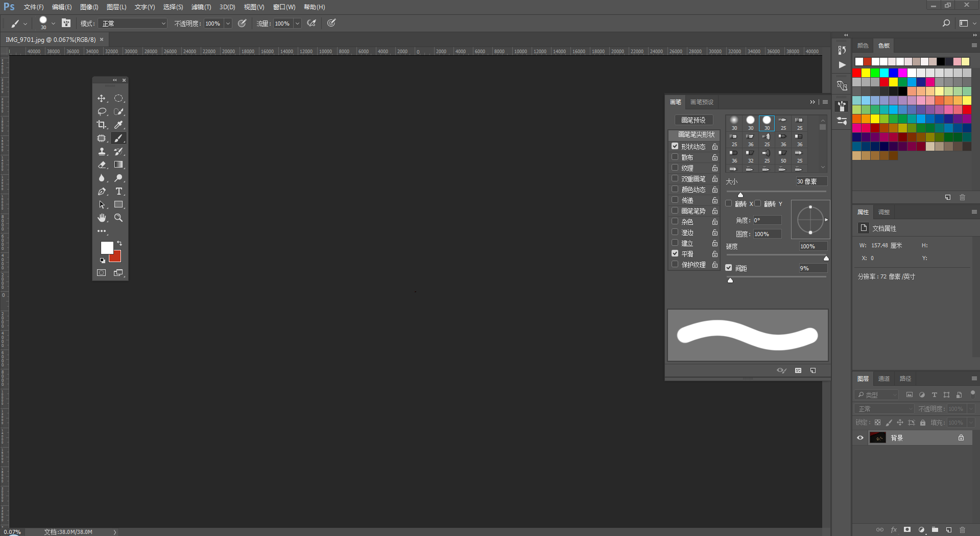Select the Quick Selection tool
Viewport: 980px width, 536px height.
point(118,111)
